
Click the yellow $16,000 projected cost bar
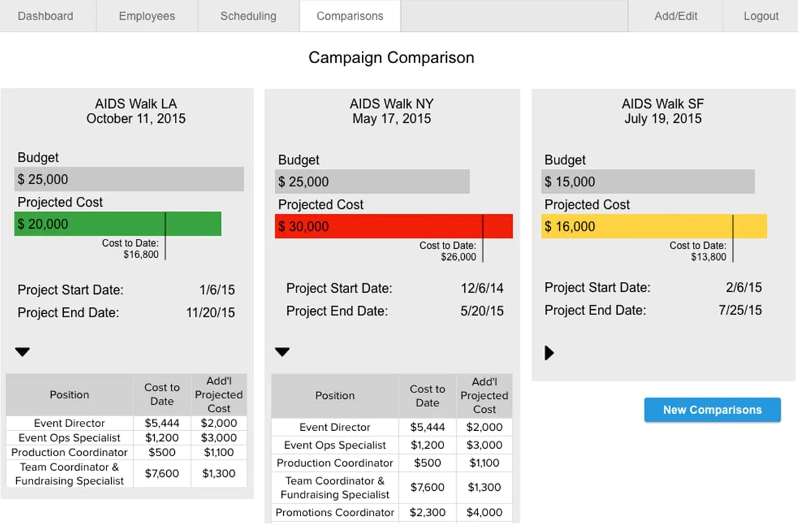coord(654,226)
